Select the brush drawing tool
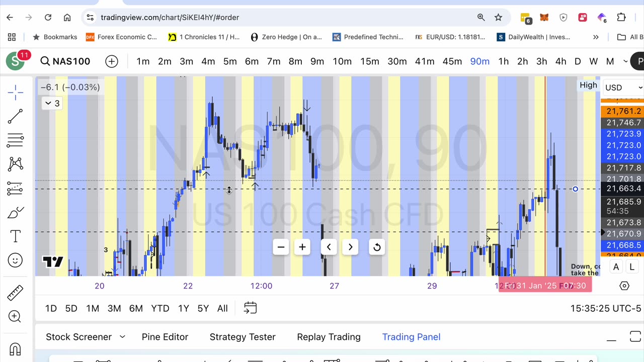The height and width of the screenshot is (362, 644). pos(15,213)
